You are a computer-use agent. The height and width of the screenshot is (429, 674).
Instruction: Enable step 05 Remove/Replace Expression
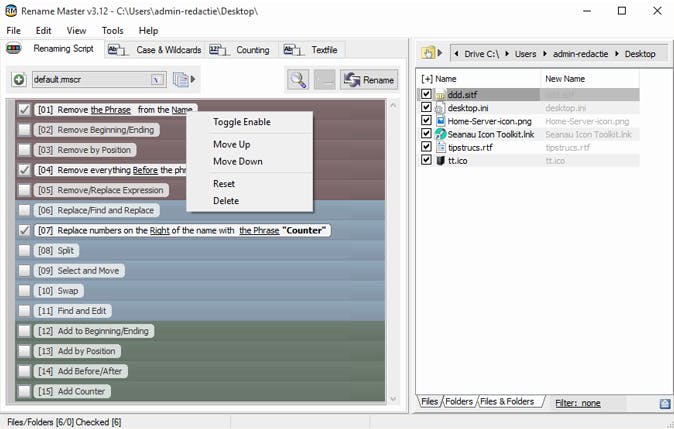(x=25, y=190)
